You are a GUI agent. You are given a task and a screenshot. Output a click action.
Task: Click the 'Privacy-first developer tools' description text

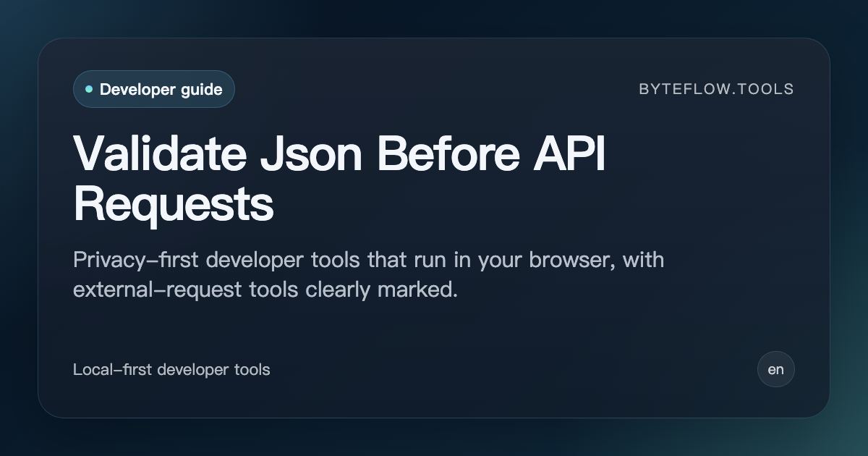pos(369,274)
